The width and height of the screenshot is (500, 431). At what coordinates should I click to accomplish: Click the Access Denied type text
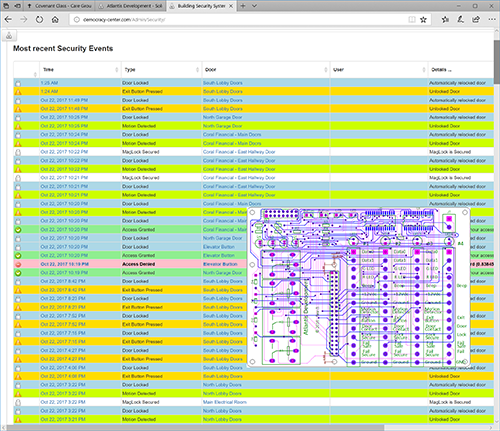click(x=138, y=264)
